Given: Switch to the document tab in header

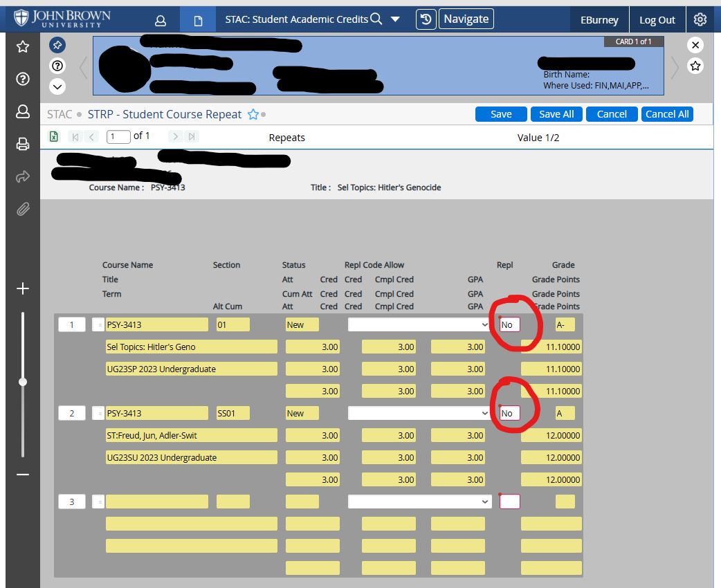Looking at the screenshot, I should pos(198,20).
